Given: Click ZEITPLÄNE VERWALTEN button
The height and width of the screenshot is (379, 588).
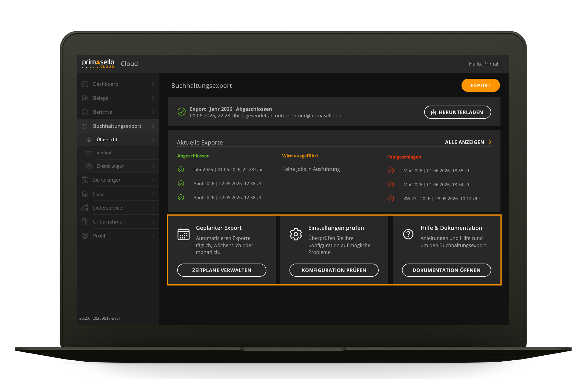Looking at the screenshot, I should pyautogui.click(x=222, y=270).
